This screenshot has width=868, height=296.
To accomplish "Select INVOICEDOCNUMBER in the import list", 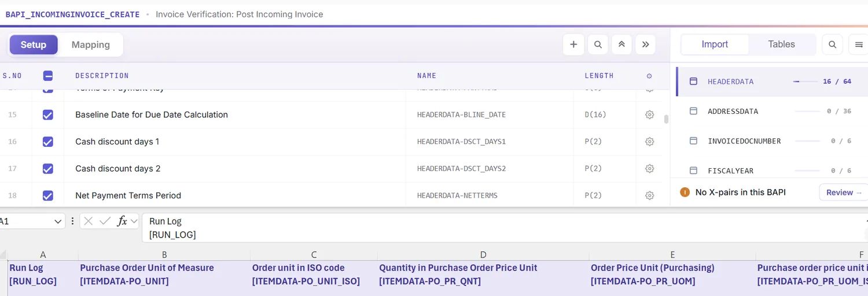I will pos(772,141).
